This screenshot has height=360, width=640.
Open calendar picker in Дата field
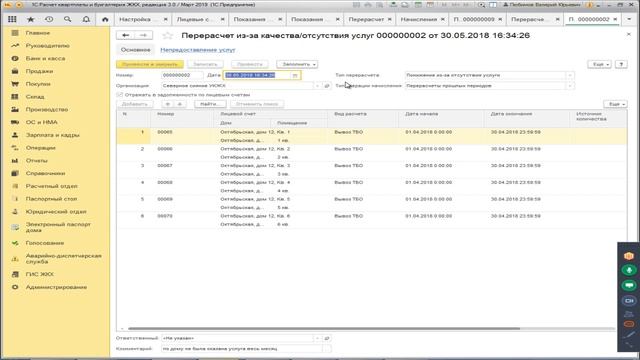pos(295,75)
